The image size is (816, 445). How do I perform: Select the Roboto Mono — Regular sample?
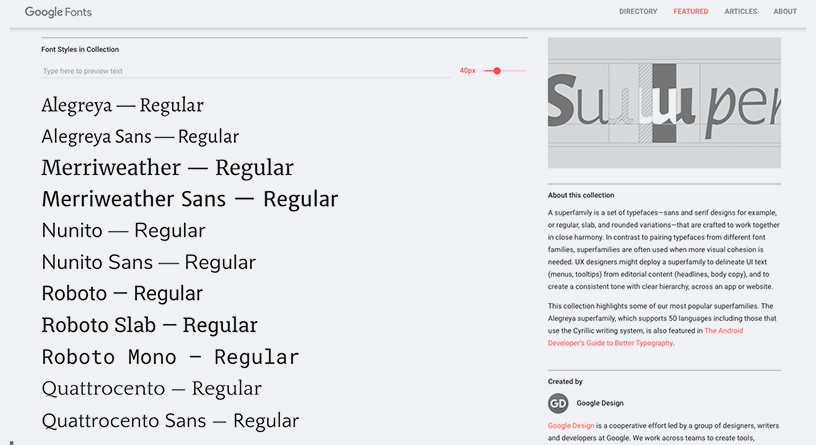coord(170,357)
